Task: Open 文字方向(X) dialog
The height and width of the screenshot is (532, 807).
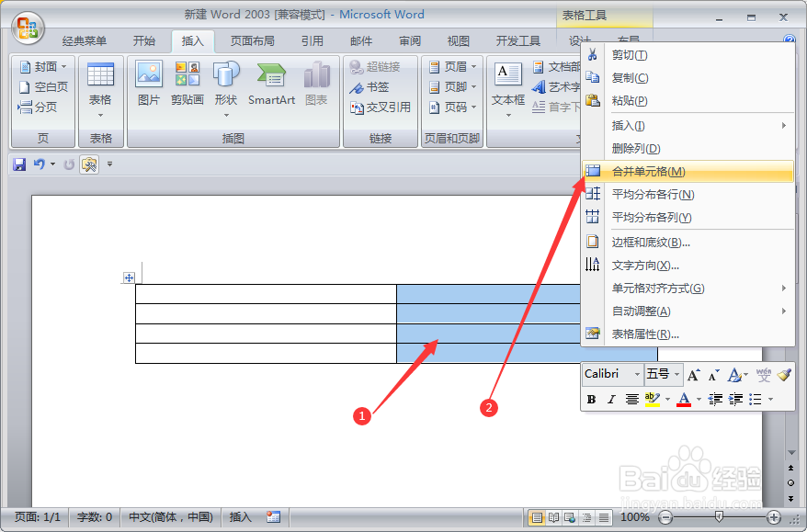Action: click(688, 265)
